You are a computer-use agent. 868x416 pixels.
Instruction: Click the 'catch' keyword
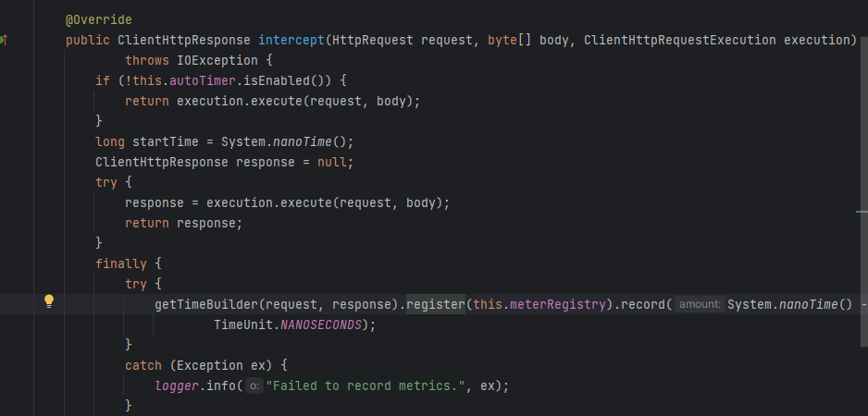tap(143, 366)
